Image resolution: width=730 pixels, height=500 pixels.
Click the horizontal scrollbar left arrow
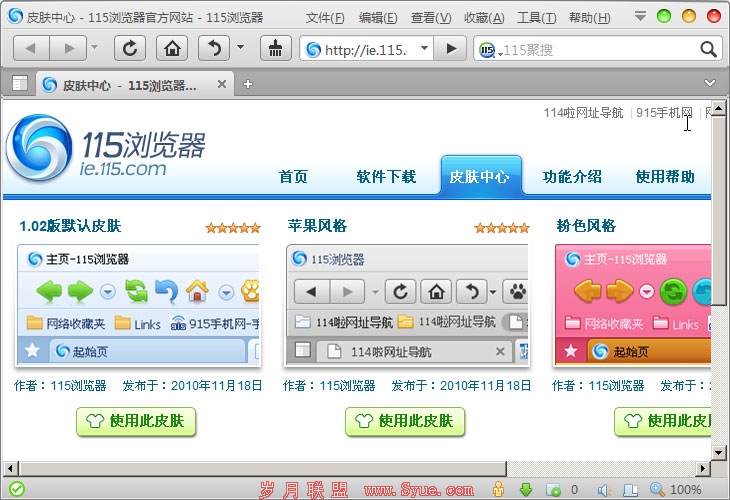click(x=10, y=468)
